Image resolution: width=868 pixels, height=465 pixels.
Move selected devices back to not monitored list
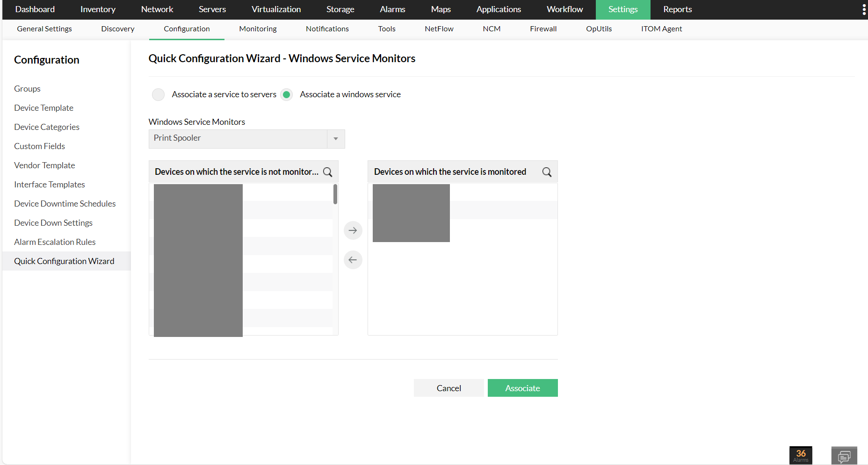pos(353,260)
